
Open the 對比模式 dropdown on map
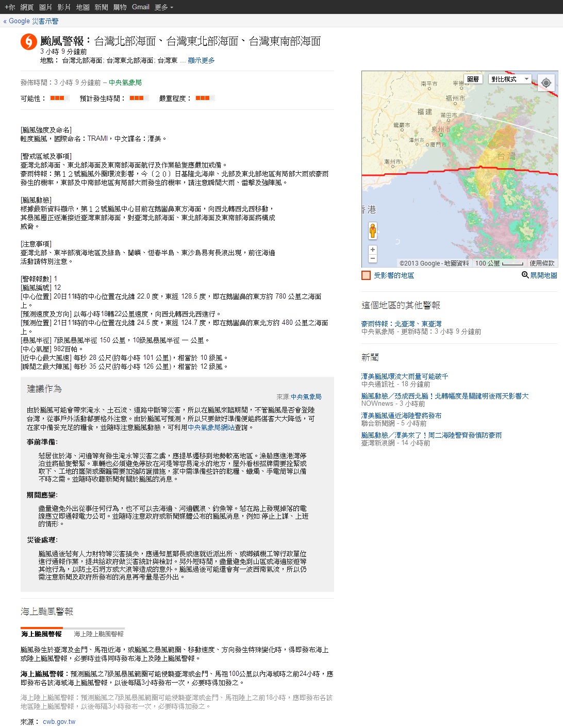point(510,79)
